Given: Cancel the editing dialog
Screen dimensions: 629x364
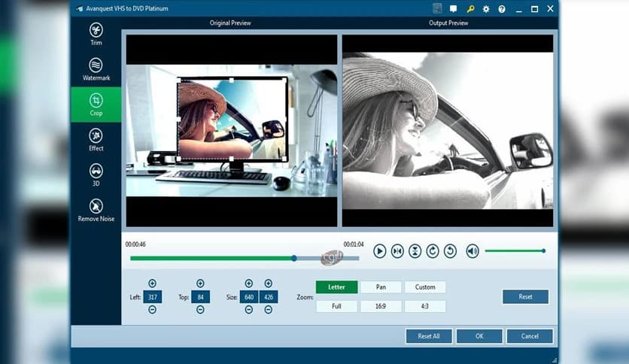Looking at the screenshot, I should (x=530, y=336).
